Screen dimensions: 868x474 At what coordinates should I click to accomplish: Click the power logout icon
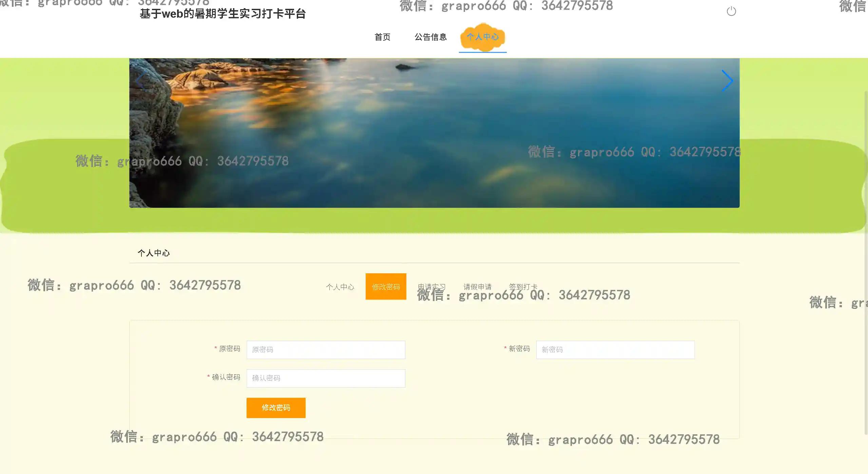pyautogui.click(x=731, y=12)
